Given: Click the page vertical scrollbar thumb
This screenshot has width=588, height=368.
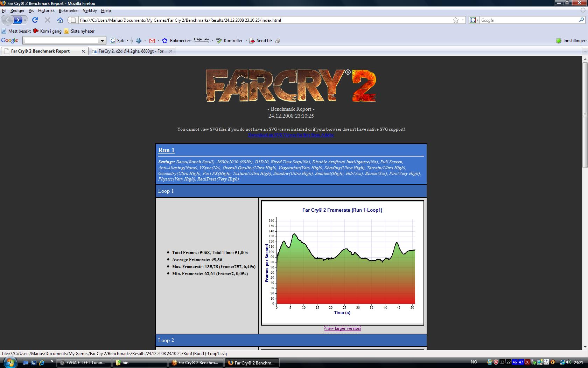Looking at the screenshot, I should (x=584, y=115).
